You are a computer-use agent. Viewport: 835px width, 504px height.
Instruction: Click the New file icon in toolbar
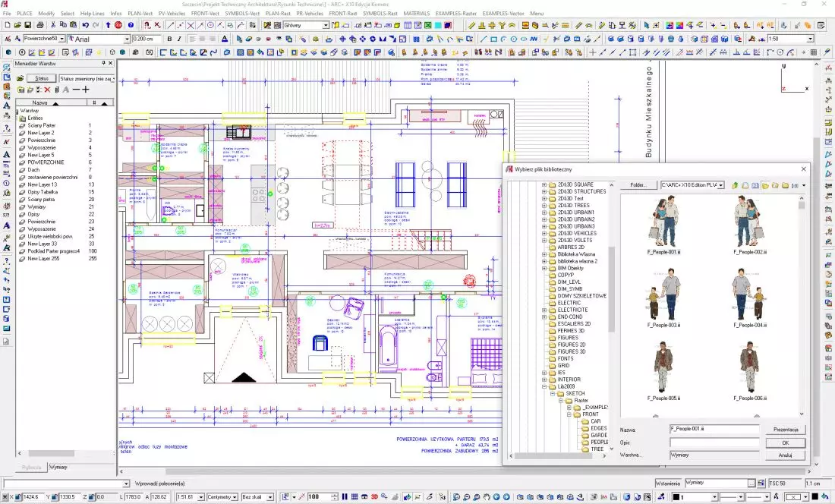[x=8, y=25]
